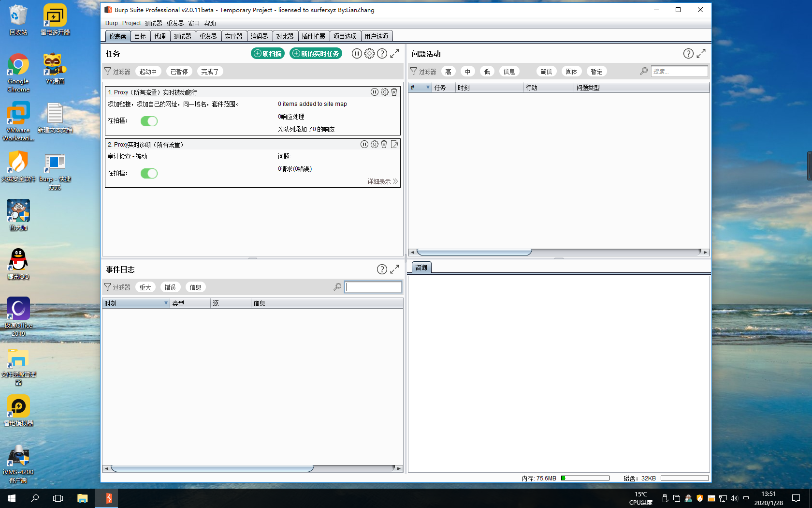Open the Burp menu
The width and height of the screenshot is (812, 508).
(112, 23)
